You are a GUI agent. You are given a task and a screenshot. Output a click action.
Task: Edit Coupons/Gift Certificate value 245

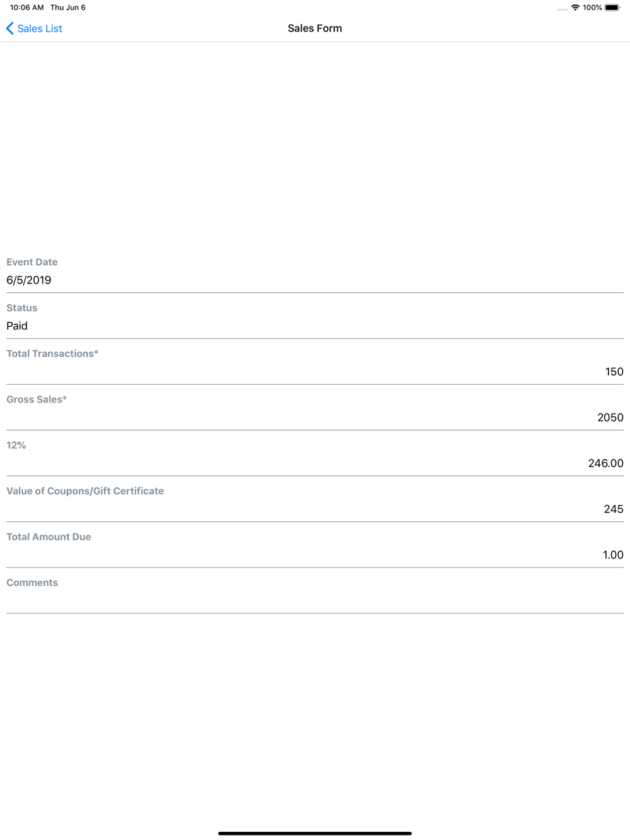tap(614, 509)
